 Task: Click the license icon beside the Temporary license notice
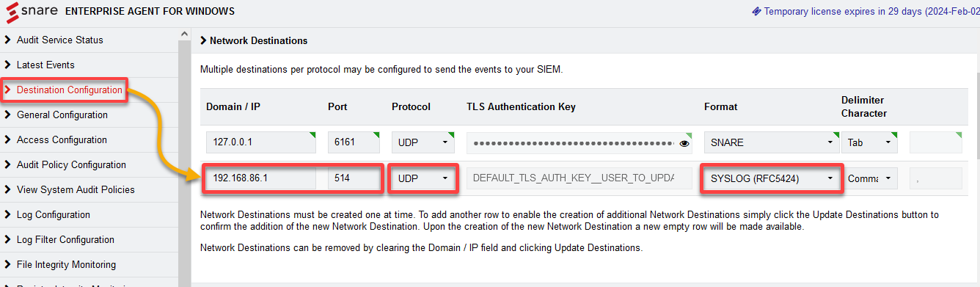[x=756, y=11]
